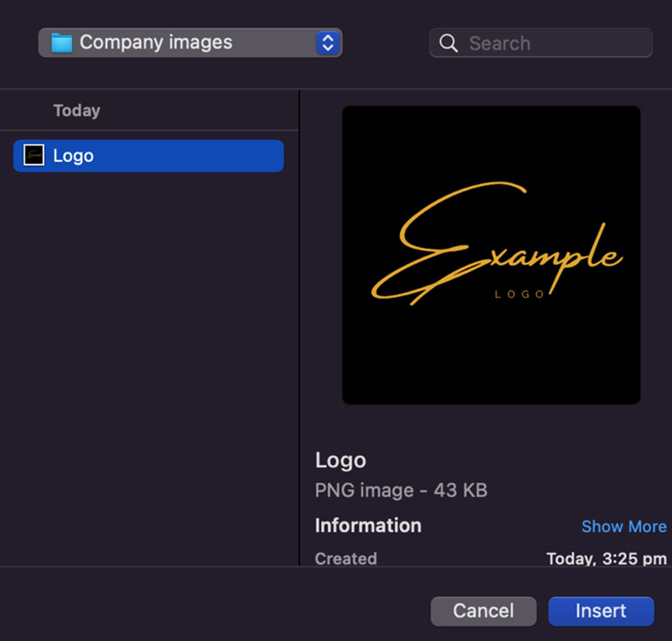
Task: Click the Today group header
Action: (77, 110)
